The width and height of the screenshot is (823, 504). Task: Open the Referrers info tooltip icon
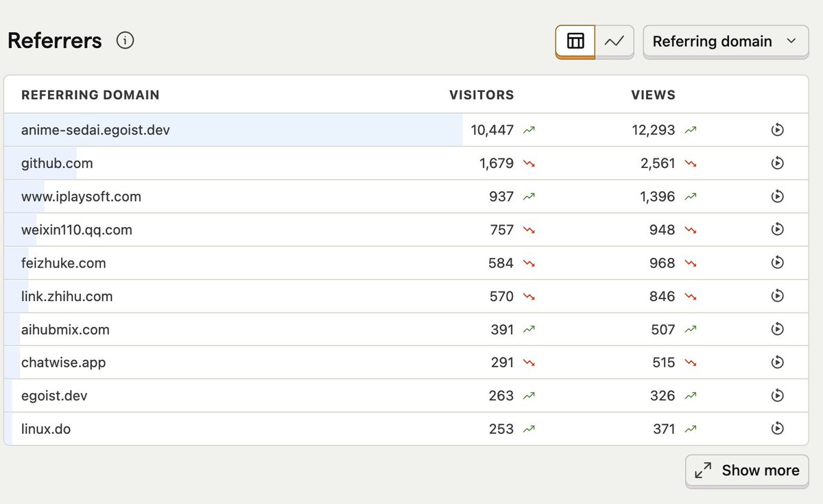point(125,40)
